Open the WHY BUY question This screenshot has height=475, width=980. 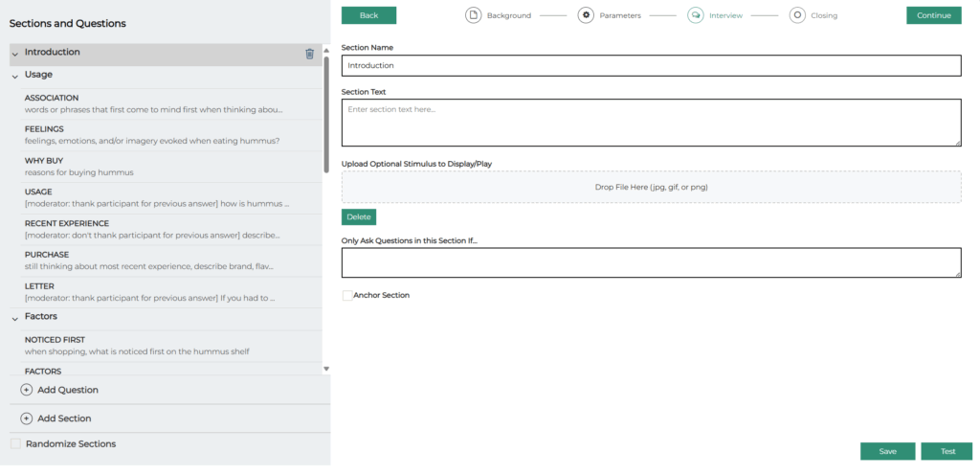click(172, 167)
